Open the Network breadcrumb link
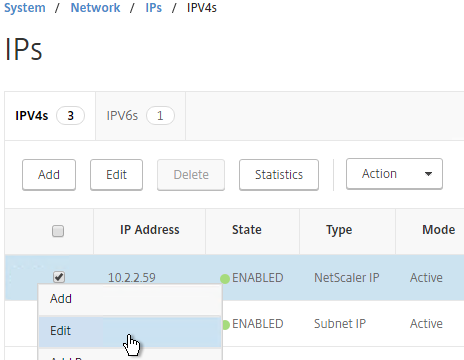Viewport: 464px width, 360px height. tap(95, 8)
